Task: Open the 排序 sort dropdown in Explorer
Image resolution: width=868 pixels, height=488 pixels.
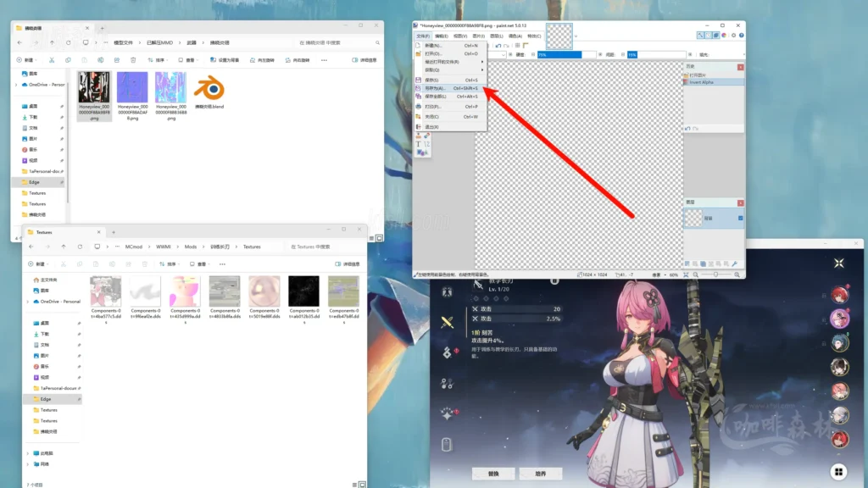Action: pyautogui.click(x=159, y=60)
